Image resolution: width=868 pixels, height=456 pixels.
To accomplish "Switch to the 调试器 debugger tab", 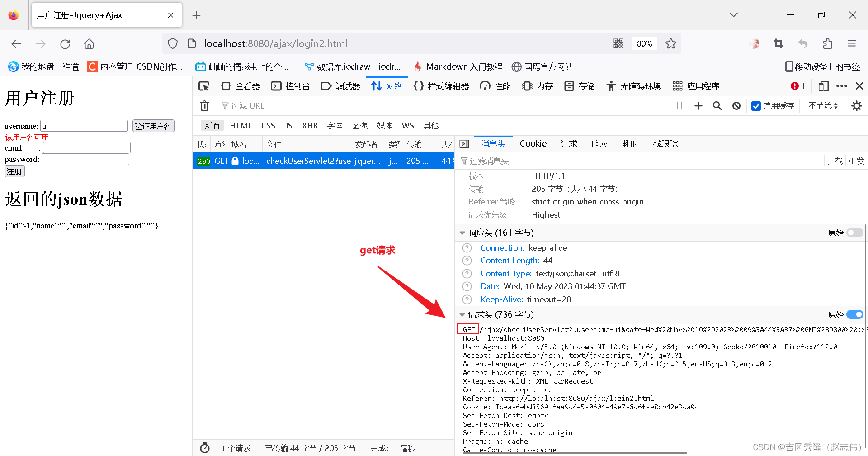I will (x=341, y=86).
